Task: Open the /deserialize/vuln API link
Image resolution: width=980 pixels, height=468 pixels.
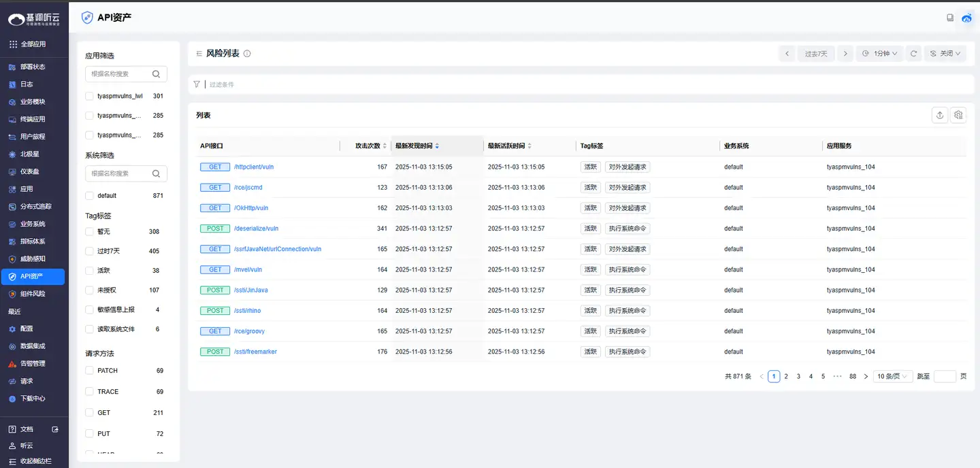Action: (x=256, y=229)
